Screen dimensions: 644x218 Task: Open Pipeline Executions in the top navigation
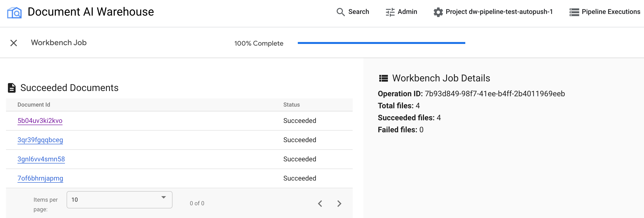click(604, 12)
